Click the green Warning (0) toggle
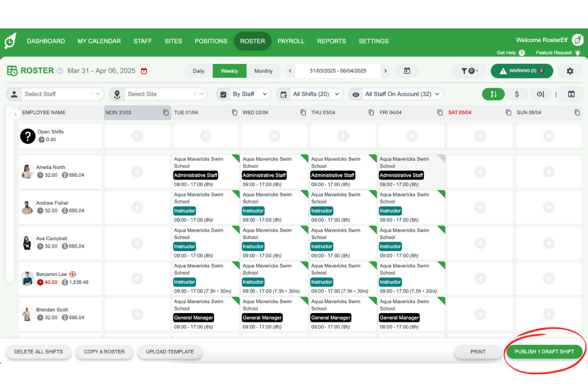The image size is (588, 392). 521,71
